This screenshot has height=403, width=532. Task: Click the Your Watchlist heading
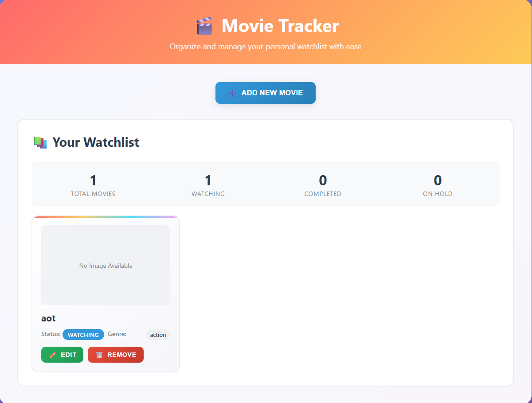point(96,142)
